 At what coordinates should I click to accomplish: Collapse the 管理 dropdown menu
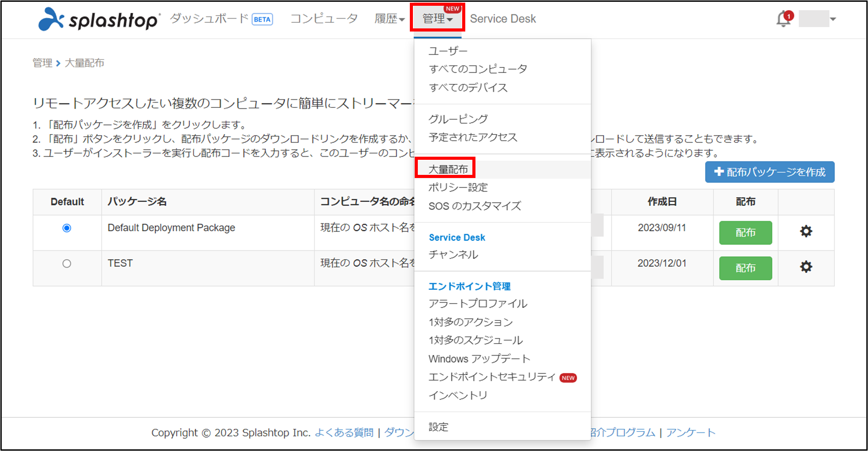point(437,19)
